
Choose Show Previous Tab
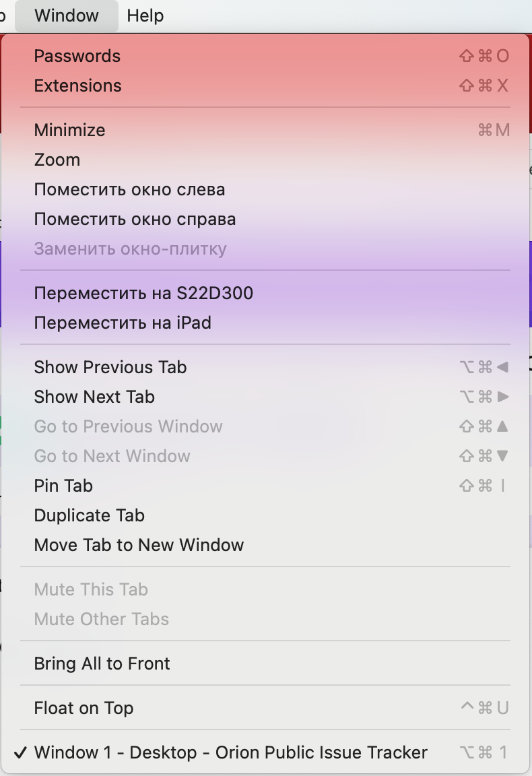[110, 367]
